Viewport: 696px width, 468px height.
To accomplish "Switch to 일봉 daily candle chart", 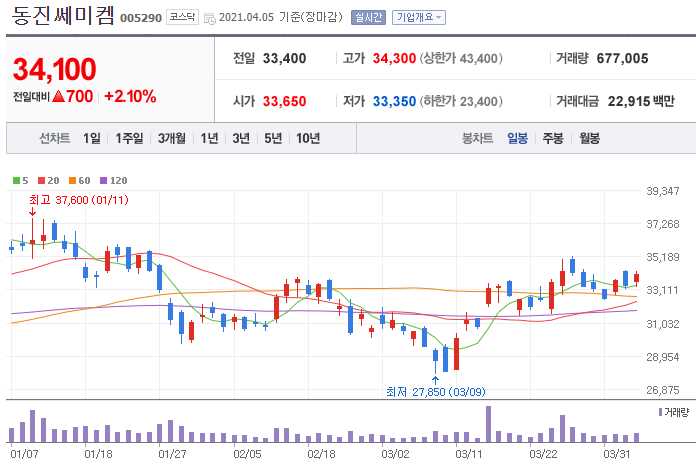I will tap(518, 138).
